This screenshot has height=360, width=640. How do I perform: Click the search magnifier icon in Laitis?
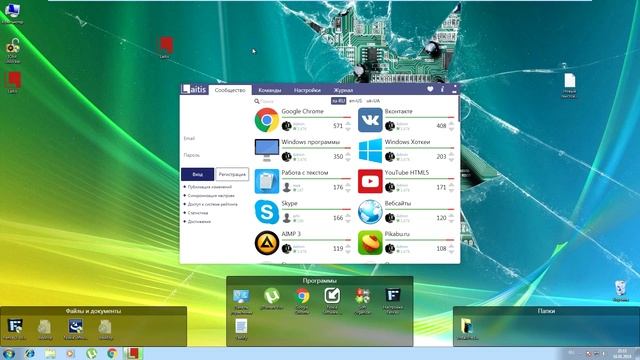click(x=257, y=101)
